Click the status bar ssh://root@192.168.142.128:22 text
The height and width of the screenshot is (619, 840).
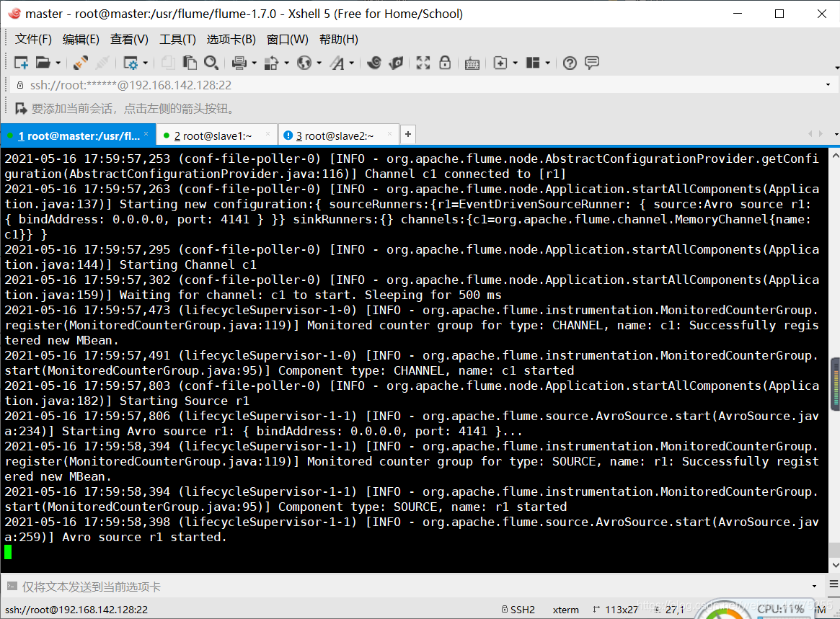click(76, 610)
